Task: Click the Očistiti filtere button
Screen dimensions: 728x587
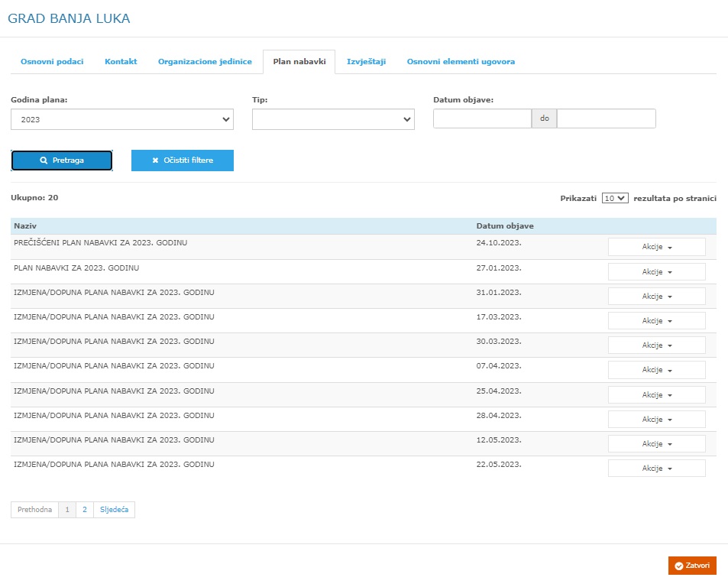Action: click(x=183, y=161)
